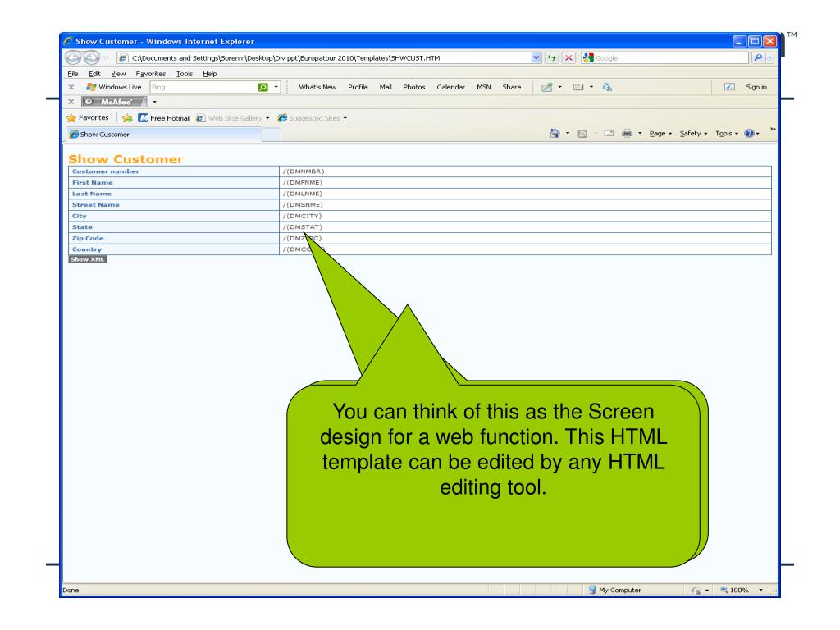Screen dimensions: 840x630
Task: Click in the Bing search field
Action: point(203,87)
